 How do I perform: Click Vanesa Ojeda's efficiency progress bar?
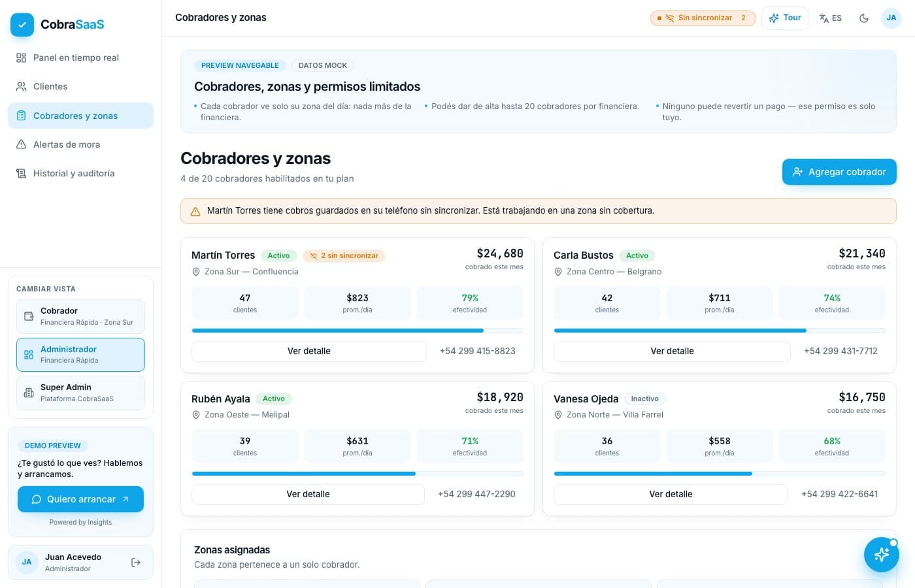tap(720, 474)
